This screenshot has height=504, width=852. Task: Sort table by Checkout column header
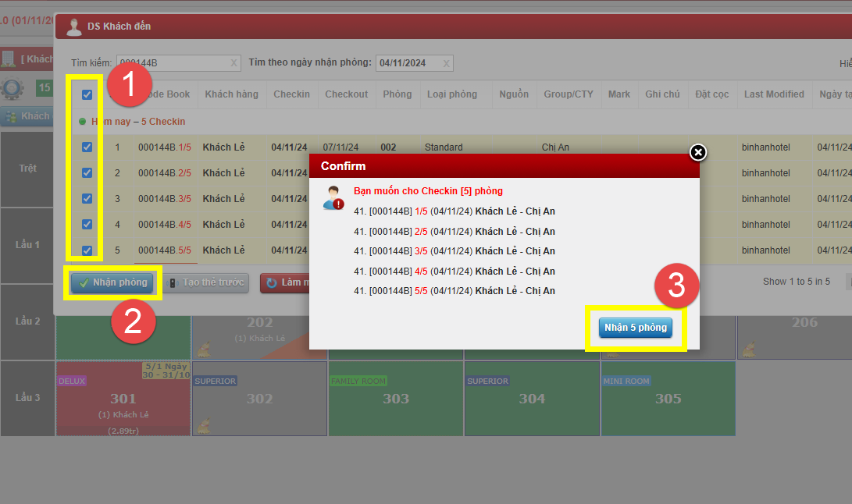tap(346, 94)
